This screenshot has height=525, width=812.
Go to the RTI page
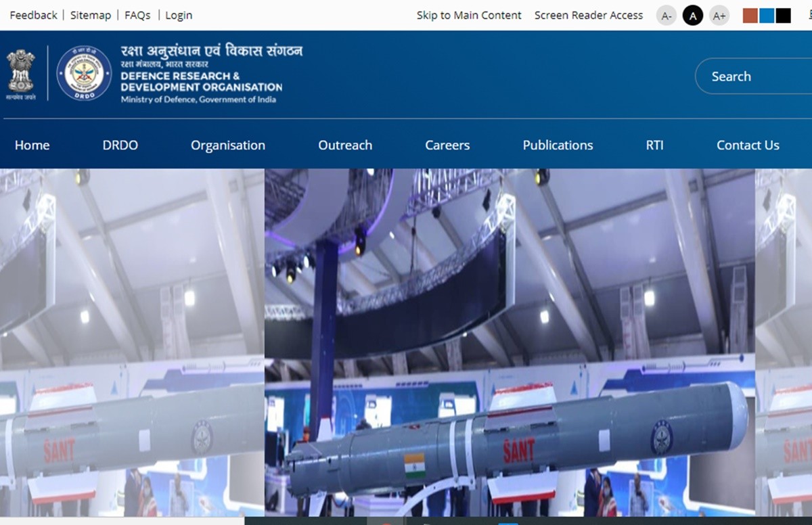654,145
